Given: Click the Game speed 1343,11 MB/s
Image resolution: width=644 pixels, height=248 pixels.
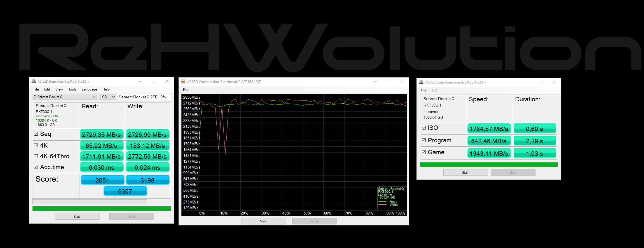Looking at the screenshot, I should (489, 153).
